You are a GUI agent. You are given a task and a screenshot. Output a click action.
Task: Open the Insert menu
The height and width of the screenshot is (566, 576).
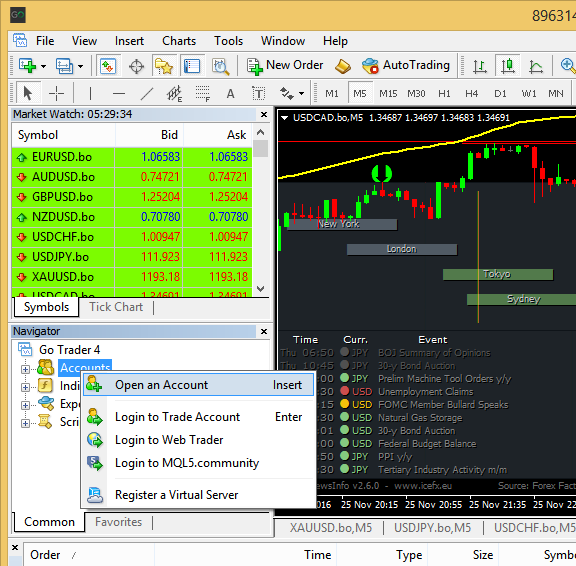[129, 41]
